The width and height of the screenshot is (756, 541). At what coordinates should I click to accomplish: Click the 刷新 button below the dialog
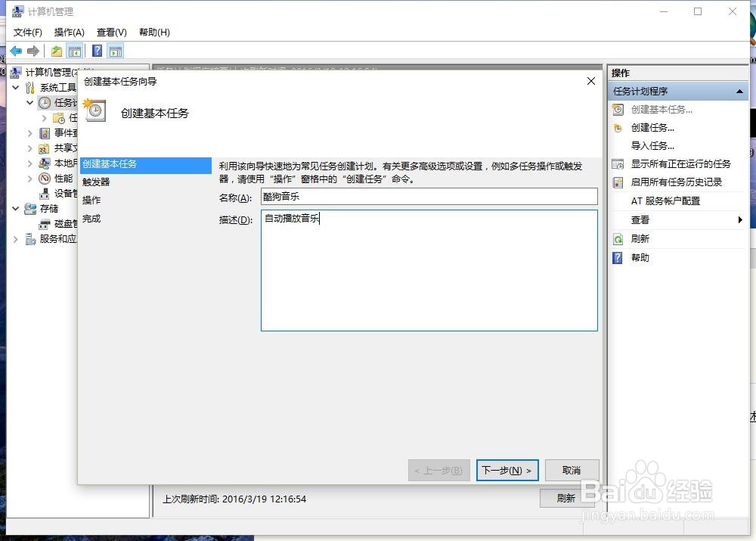(566, 498)
